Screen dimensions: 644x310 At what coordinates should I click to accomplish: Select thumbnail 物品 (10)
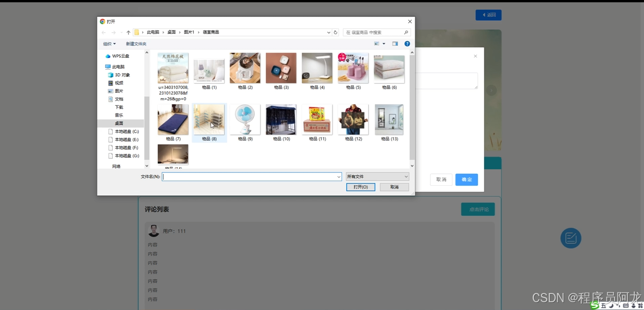click(281, 123)
